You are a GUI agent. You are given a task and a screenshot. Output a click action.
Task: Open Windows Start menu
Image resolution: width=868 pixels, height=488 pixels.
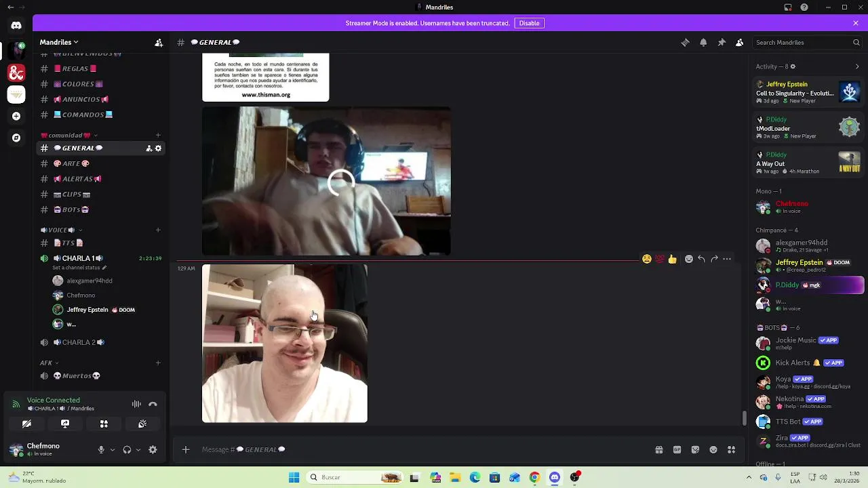pyautogui.click(x=294, y=477)
